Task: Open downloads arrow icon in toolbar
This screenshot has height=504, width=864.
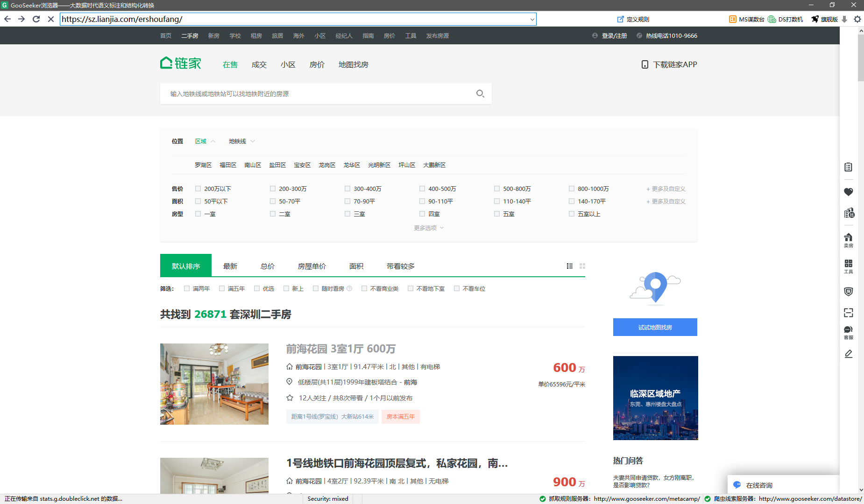Action: pyautogui.click(x=844, y=19)
